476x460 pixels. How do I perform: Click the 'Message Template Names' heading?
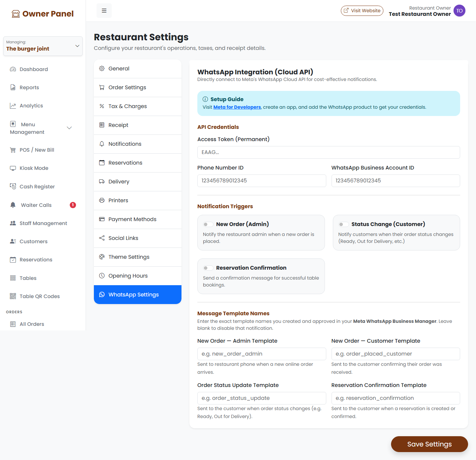click(233, 313)
